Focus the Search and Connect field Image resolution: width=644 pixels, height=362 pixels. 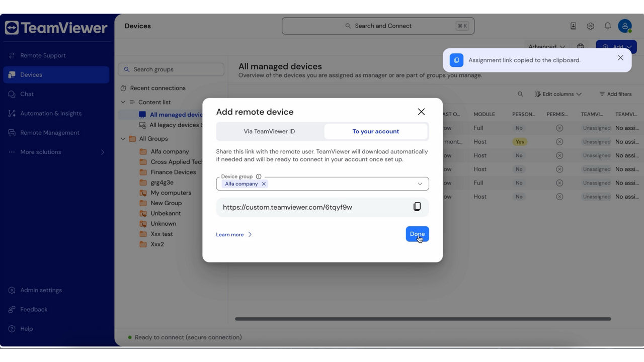click(378, 26)
